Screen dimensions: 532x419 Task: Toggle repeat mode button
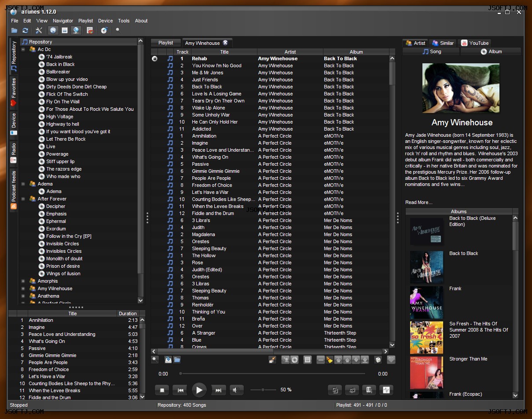click(x=352, y=390)
